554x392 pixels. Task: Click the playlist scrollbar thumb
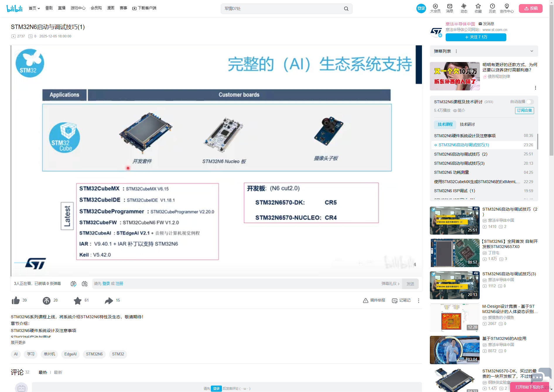[538, 142]
